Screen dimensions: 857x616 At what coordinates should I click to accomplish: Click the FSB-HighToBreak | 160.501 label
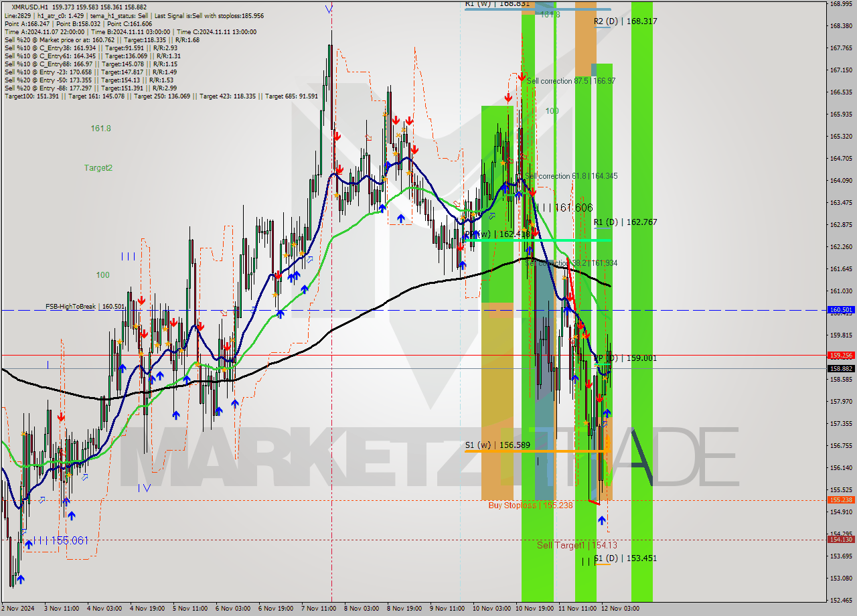click(x=85, y=307)
